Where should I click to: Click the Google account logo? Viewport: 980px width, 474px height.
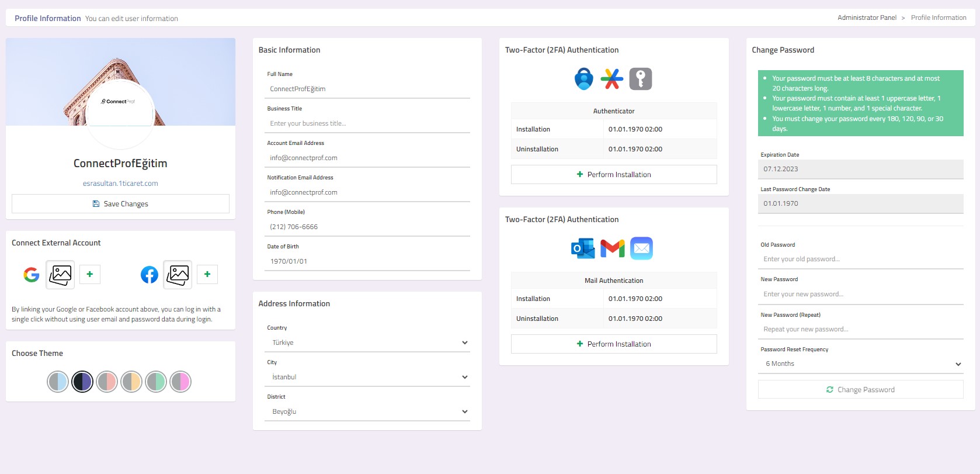[32, 275]
